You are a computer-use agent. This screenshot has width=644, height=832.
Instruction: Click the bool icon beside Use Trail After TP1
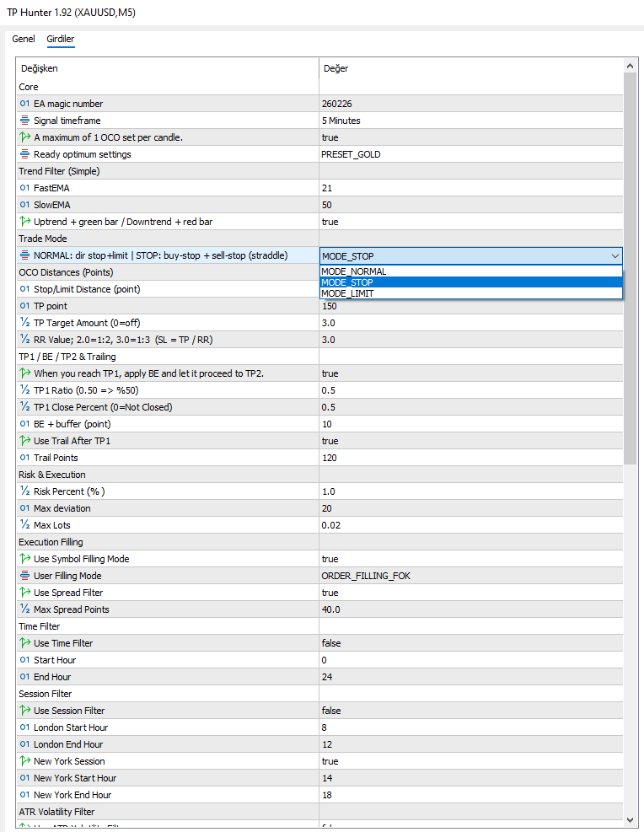(25, 440)
